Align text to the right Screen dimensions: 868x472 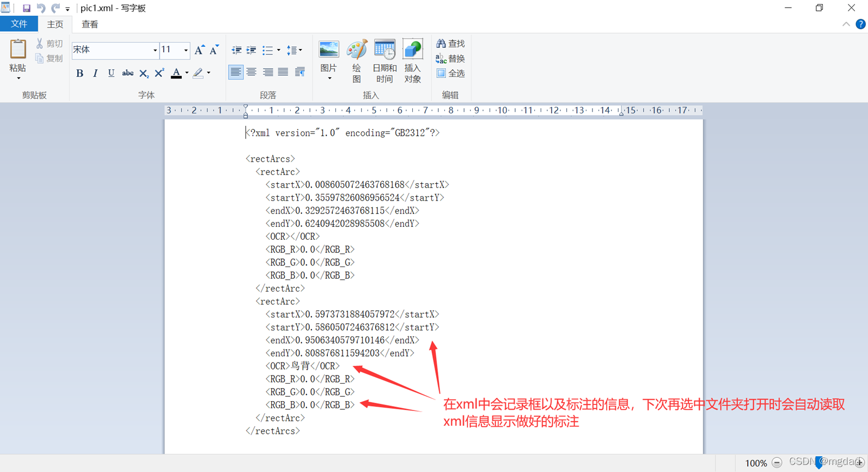click(268, 72)
